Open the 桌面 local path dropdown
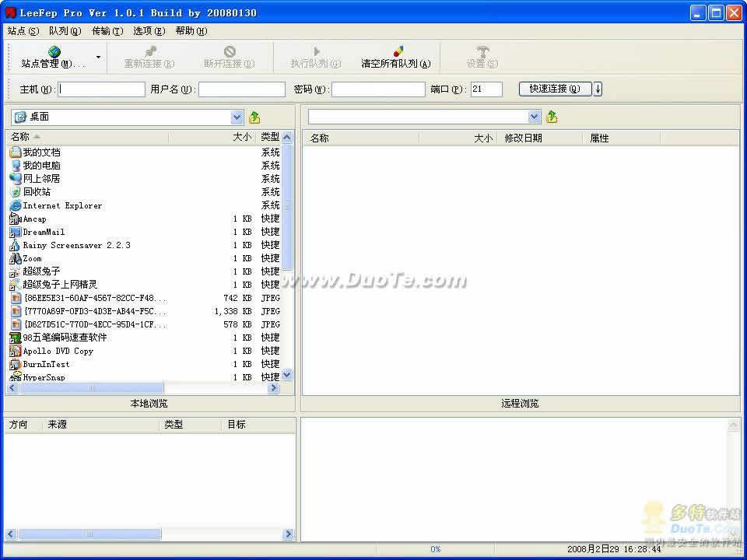The width and height of the screenshot is (747, 560). [237, 117]
